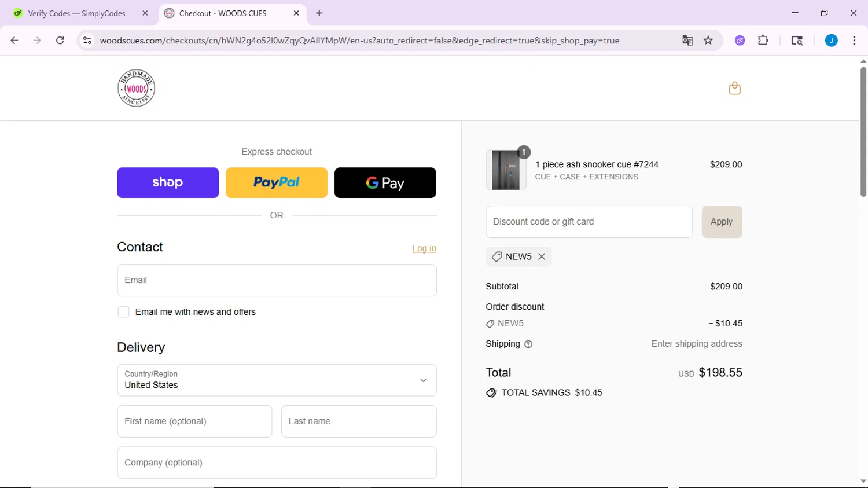This screenshot has width=868, height=488.
Task: Click the 'CUE + CASE + EXTENSIONS' variant text
Action: (x=586, y=177)
